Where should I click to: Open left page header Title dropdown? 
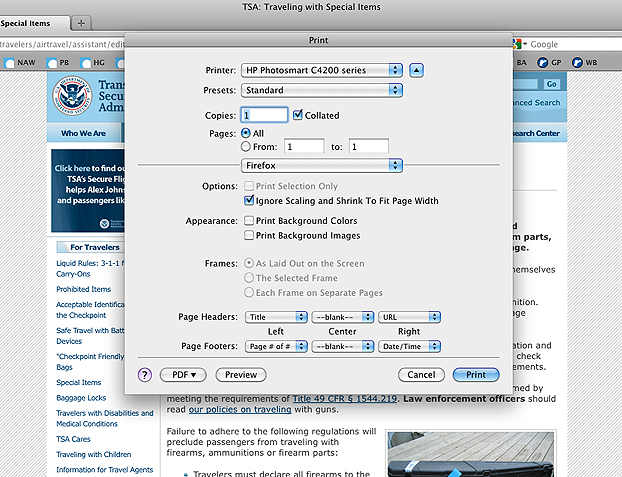[x=276, y=317]
